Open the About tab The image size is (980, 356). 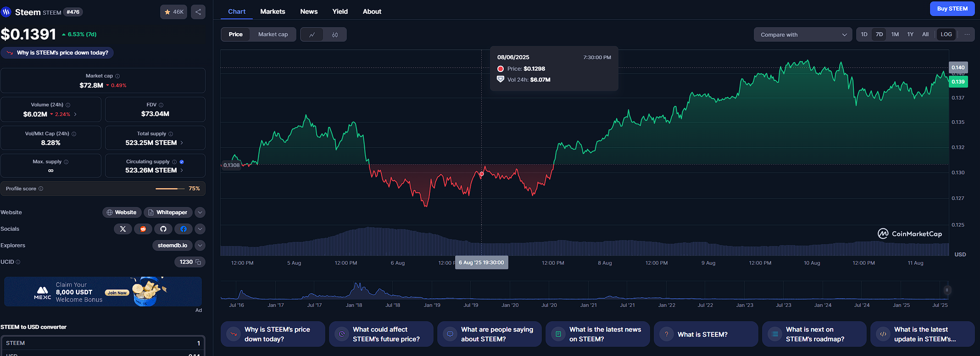pyautogui.click(x=372, y=11)
